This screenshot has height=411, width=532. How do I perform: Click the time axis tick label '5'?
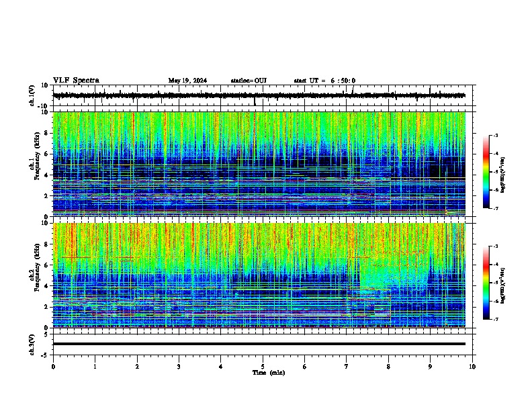coord(263,367)
